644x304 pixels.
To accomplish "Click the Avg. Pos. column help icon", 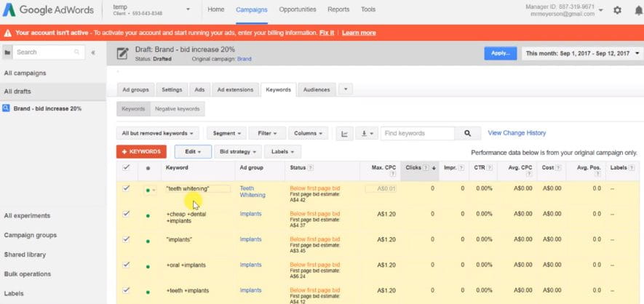I will (598, 174).
